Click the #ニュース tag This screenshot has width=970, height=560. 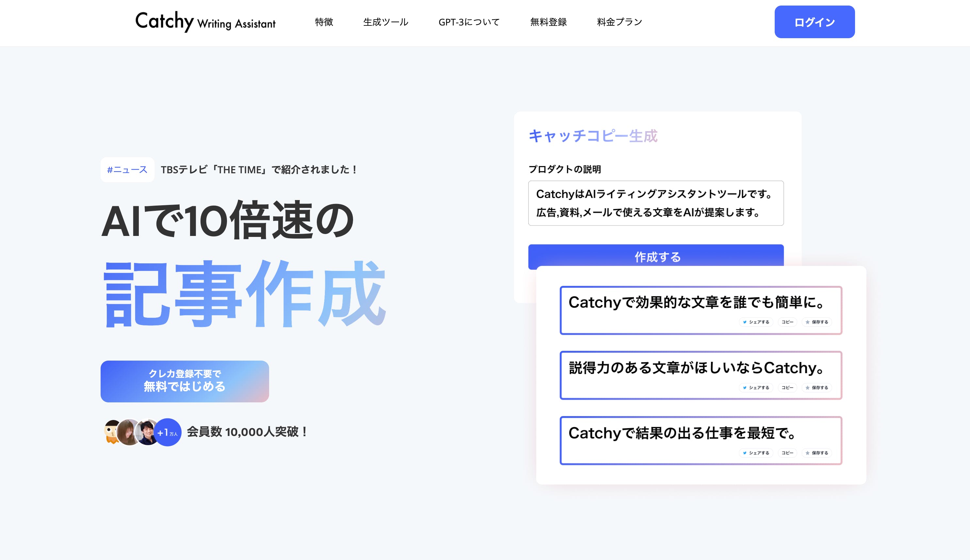[x=127, y=170]
